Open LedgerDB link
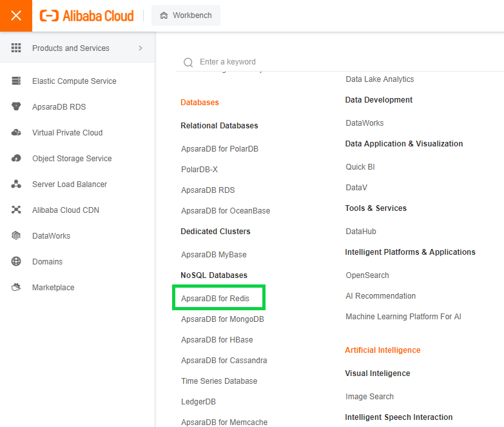 coord(199,402)
